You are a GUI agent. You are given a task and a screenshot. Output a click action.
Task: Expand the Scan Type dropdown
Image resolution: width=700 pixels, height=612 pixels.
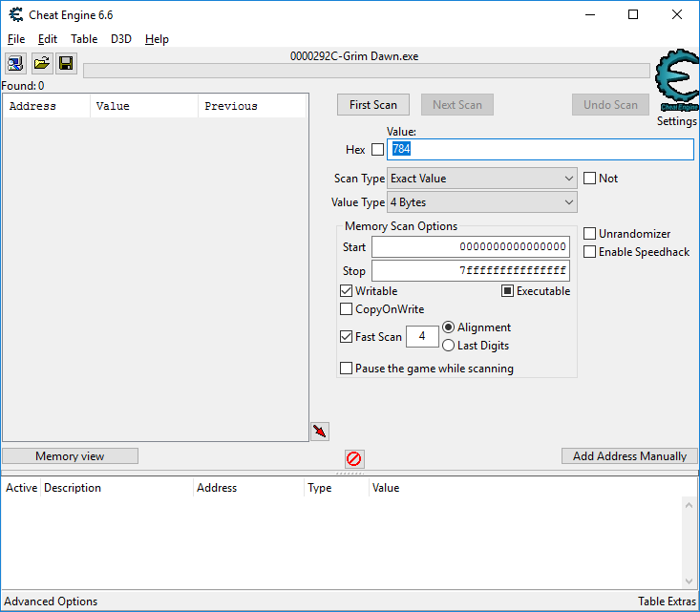[x=482, y=179]
